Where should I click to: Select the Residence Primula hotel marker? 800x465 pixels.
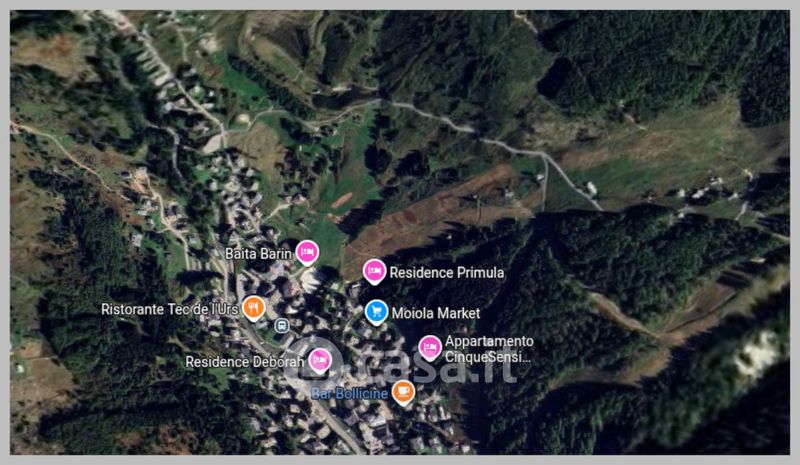click(374, 271)
